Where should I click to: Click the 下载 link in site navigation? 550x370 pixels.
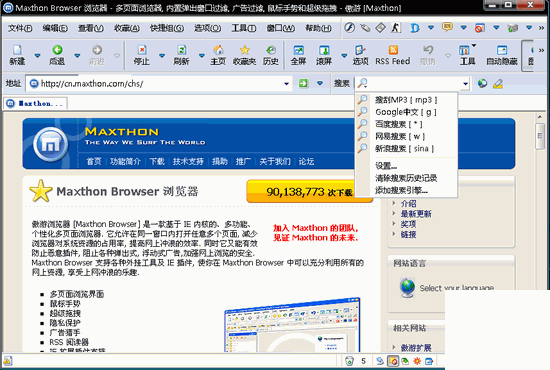(157, 161)
